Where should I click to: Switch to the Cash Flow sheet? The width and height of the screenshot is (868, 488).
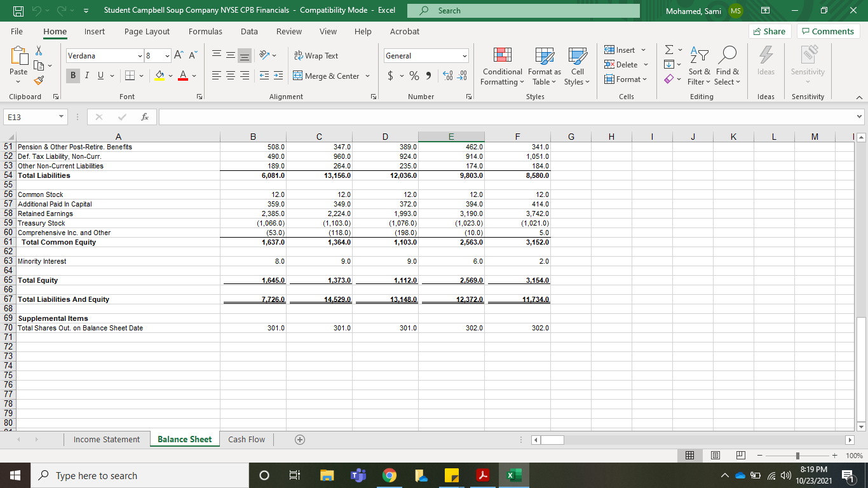[246, 439]
